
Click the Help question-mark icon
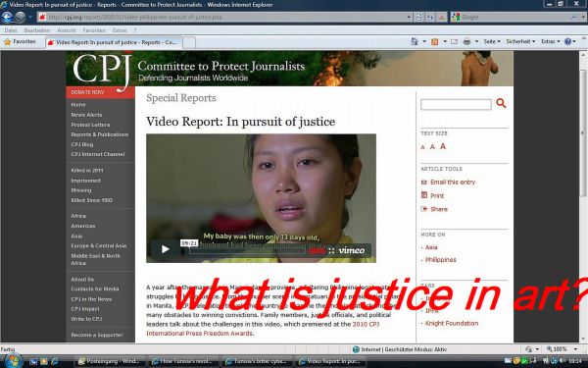(567, 41)
